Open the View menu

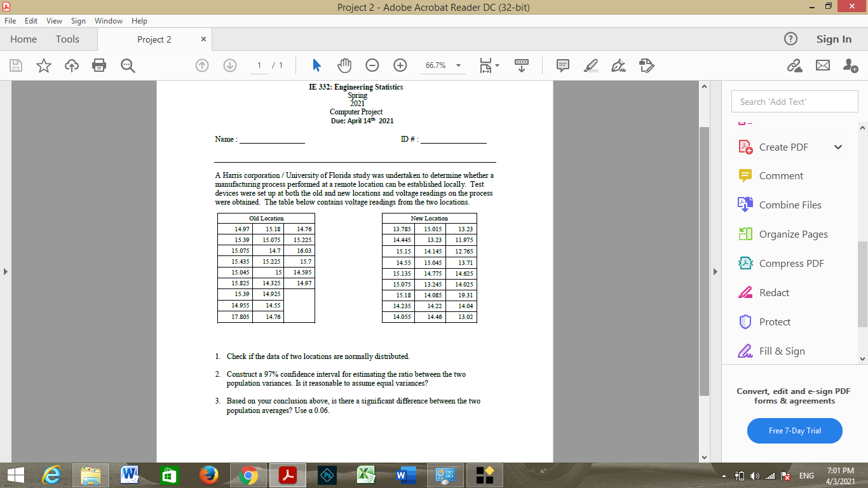point(54,20)
